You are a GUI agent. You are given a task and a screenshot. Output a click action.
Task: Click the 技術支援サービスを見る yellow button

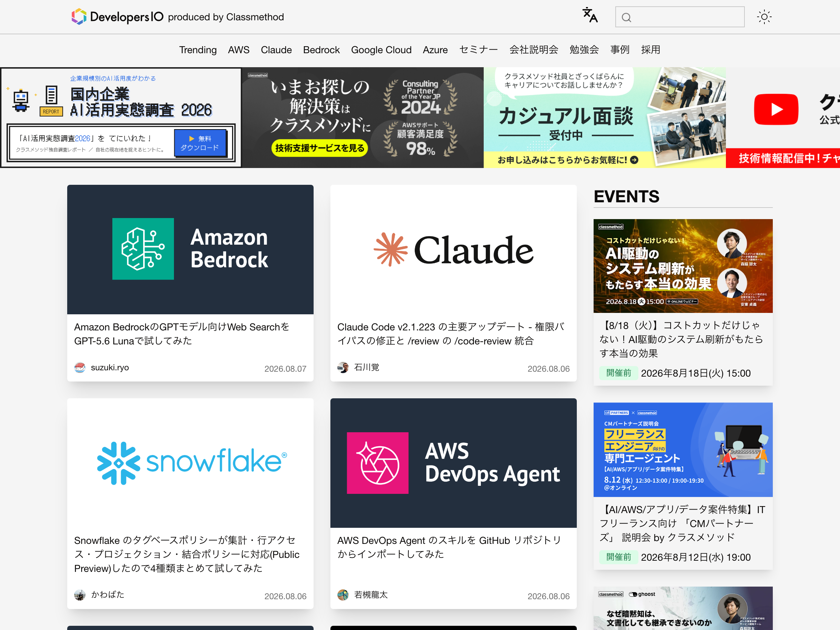point(320,148)
